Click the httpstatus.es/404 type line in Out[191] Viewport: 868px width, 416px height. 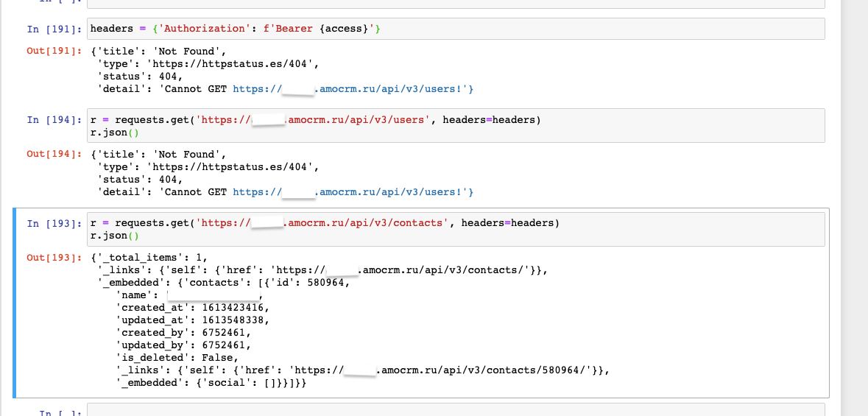click(208, 64)
